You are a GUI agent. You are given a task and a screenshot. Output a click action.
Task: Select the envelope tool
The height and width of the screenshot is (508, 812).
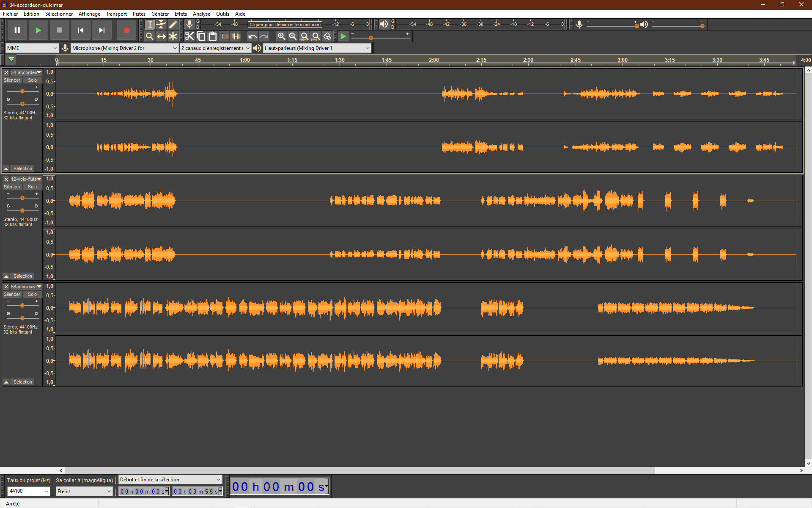[x=161, y=25]
